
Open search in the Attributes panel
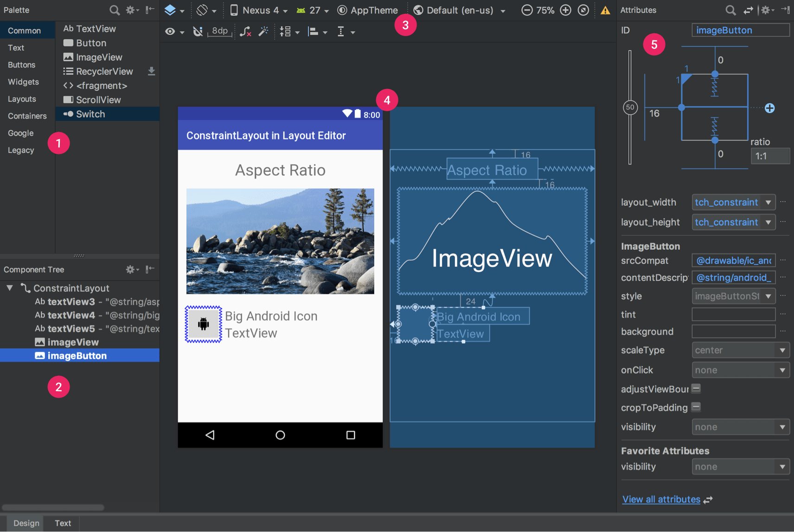tap(730, 10)
